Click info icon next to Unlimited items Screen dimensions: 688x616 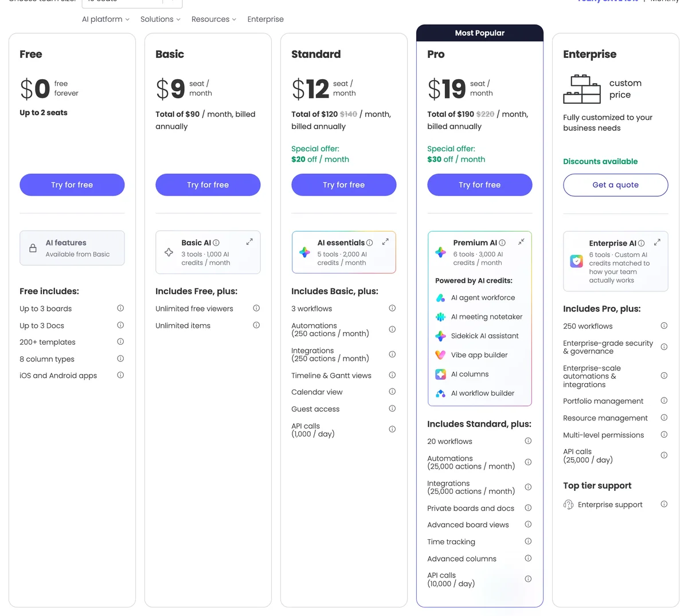pyautogui.click(x=256, y=325)
